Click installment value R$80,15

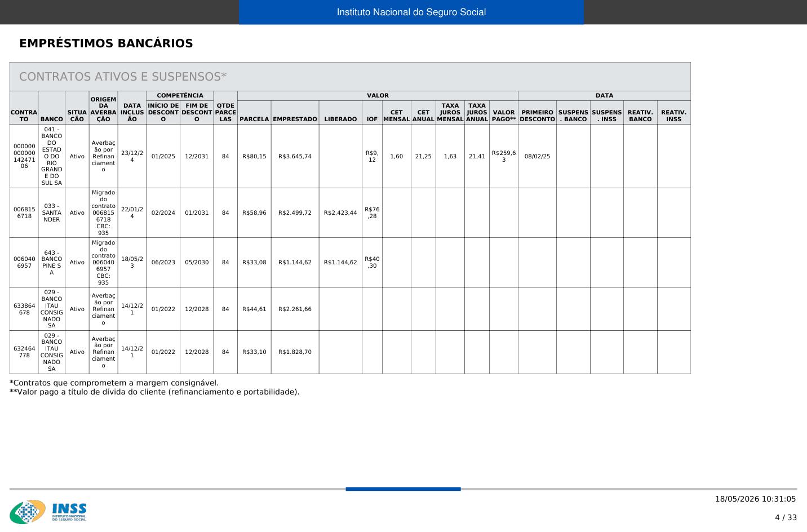[x=254, y=156]
